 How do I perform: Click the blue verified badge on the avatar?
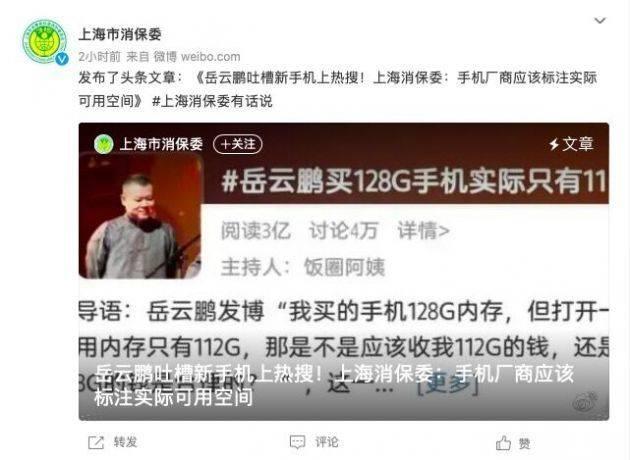pyautogui.click(x=61, y=59)
